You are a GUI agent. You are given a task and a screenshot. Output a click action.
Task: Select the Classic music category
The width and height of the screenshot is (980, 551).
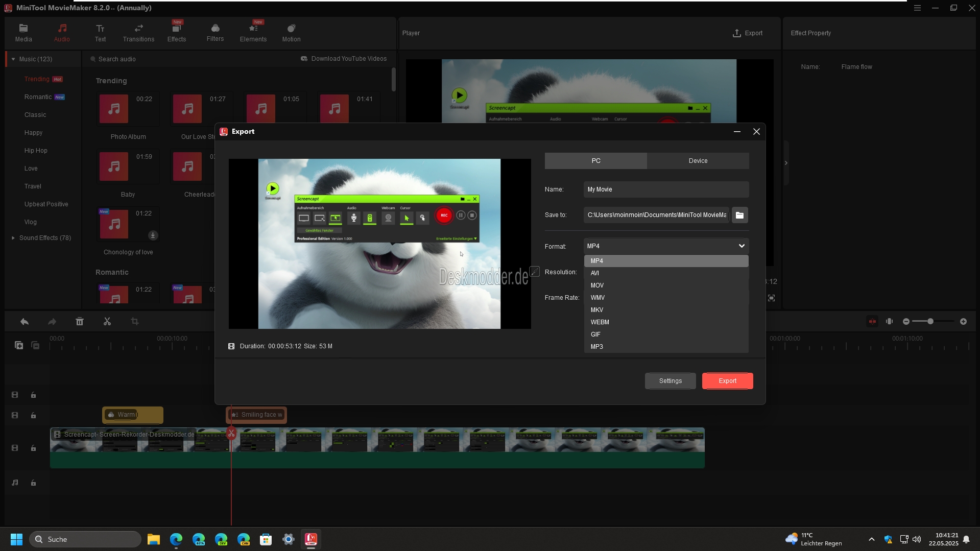(35, 115)
